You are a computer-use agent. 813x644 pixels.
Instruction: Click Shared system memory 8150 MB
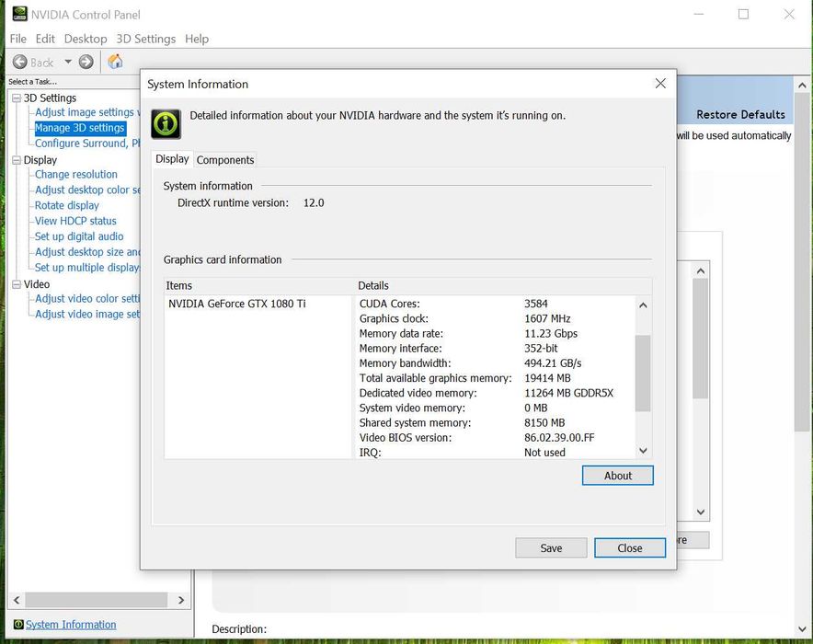pyautogui.click(x=544, y=423)
